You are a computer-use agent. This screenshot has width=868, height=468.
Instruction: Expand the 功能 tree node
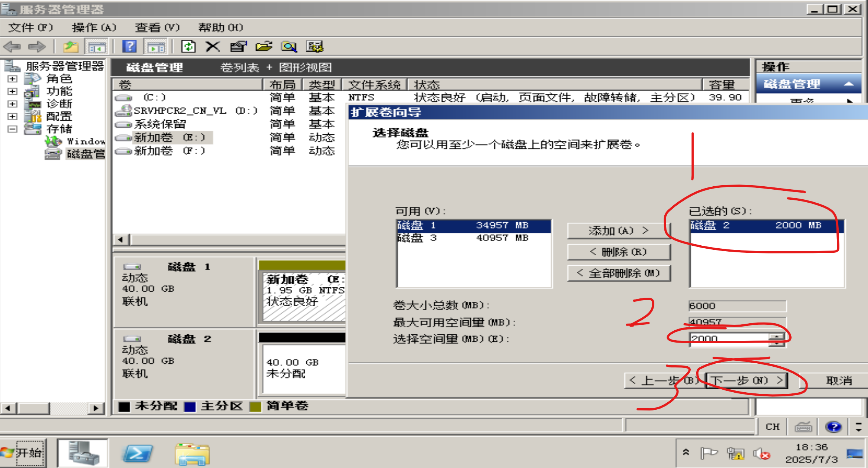(12, 91)
